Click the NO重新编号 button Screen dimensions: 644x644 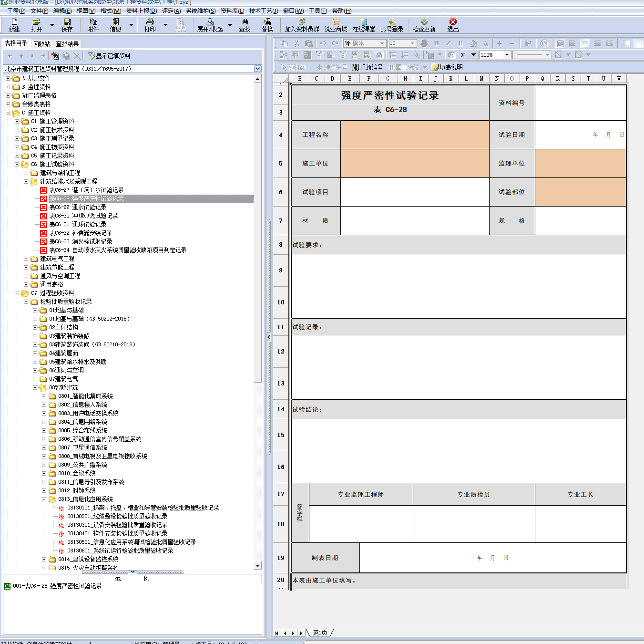point(368,67)
